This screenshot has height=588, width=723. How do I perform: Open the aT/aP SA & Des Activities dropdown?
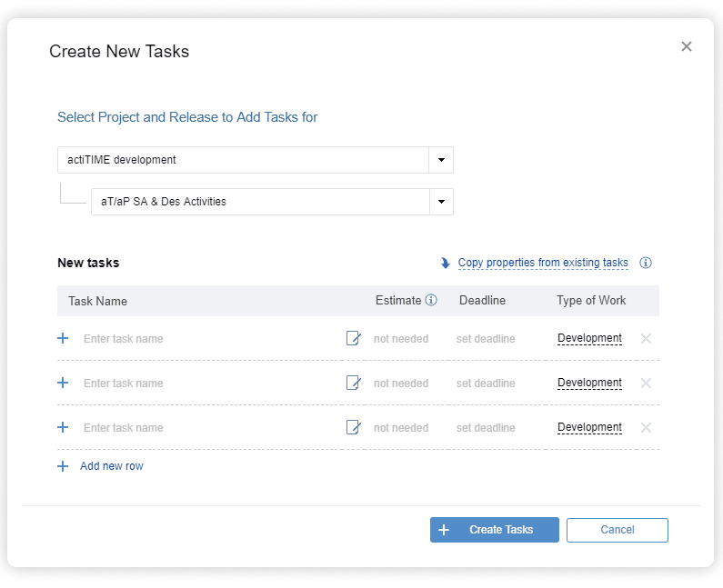pyautogui.click(x=441, y=202)
